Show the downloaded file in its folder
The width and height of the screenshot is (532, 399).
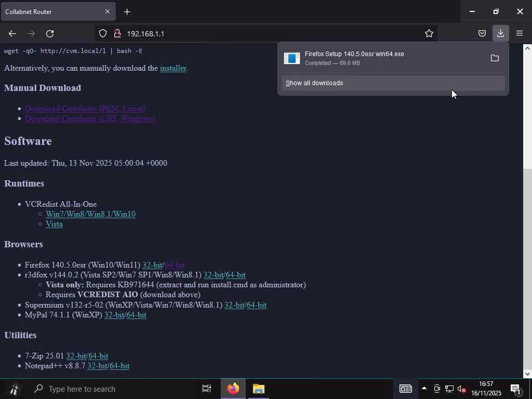tap(495, 58)
